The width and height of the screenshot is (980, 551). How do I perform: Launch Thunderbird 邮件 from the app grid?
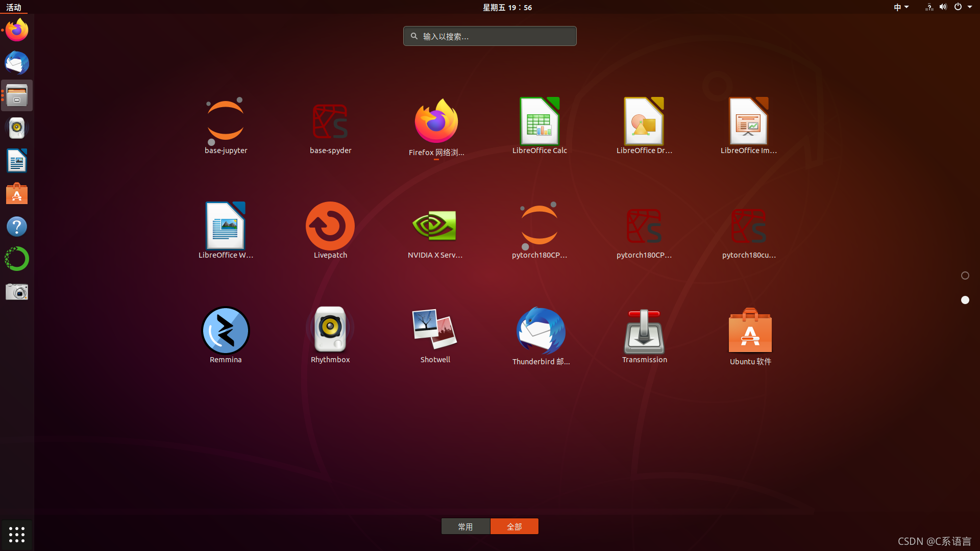[541, 336]
